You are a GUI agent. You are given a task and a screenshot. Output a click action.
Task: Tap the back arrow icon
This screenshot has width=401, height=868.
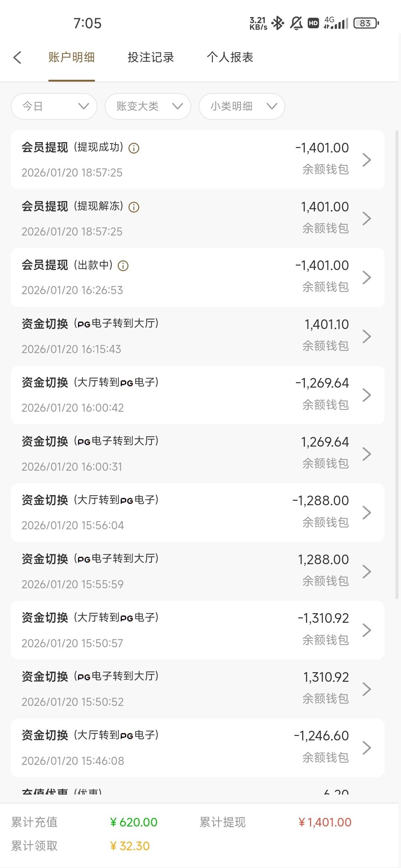pos(17,57)
